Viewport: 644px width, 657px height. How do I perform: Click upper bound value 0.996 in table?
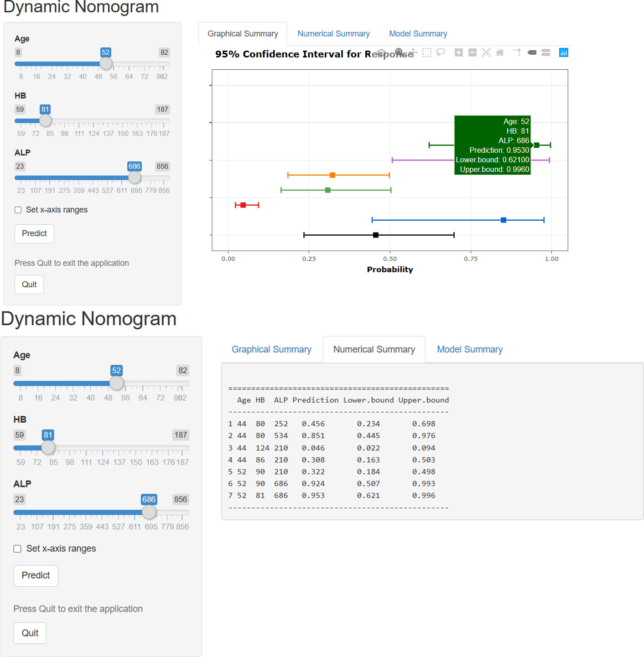[424, 496]
